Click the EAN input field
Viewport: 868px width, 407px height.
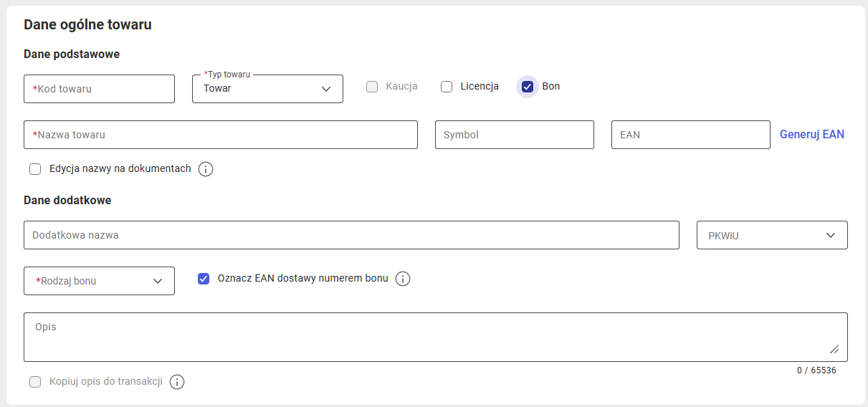pos(691,135)
